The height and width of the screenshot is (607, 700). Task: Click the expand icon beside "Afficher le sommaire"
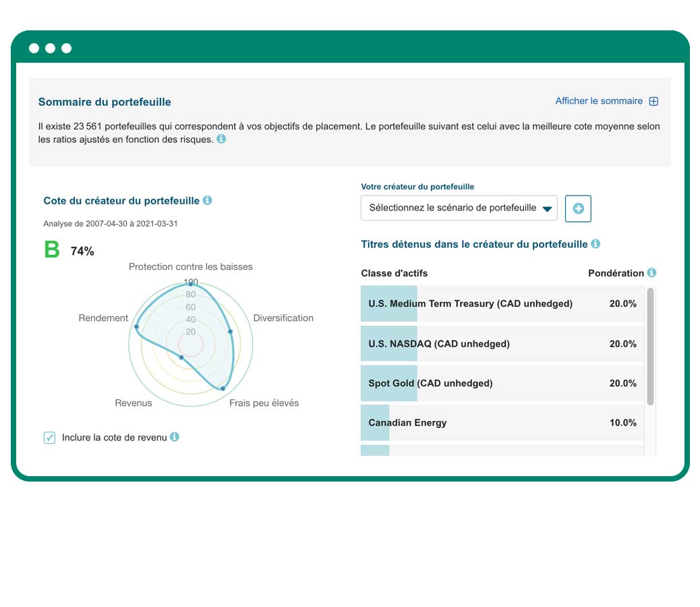click(653, 100)
